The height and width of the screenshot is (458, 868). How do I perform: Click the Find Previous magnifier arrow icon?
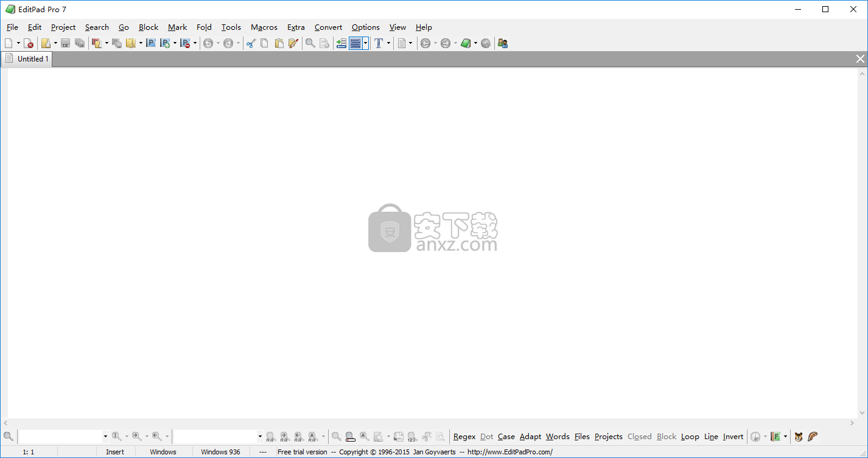pos(156,437)
